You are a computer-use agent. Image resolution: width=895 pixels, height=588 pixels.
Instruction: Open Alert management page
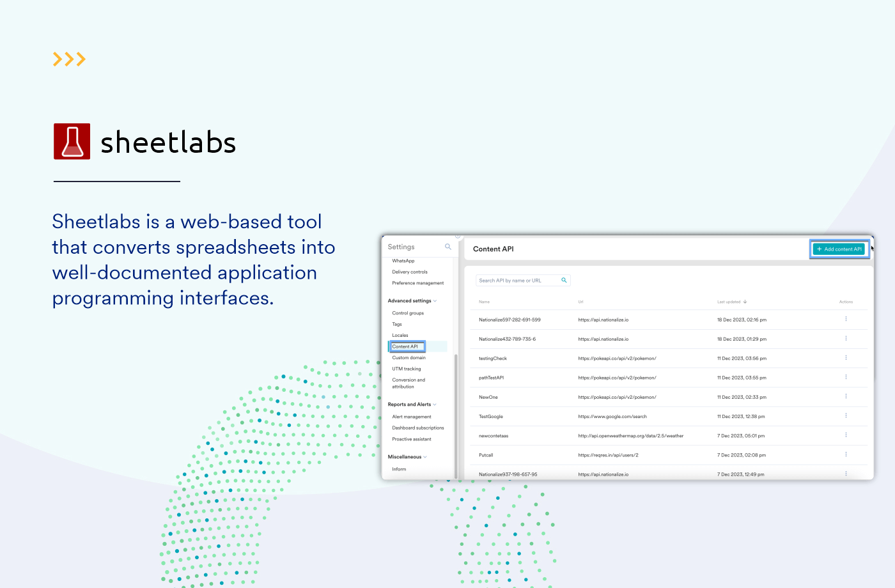[412, 417]
